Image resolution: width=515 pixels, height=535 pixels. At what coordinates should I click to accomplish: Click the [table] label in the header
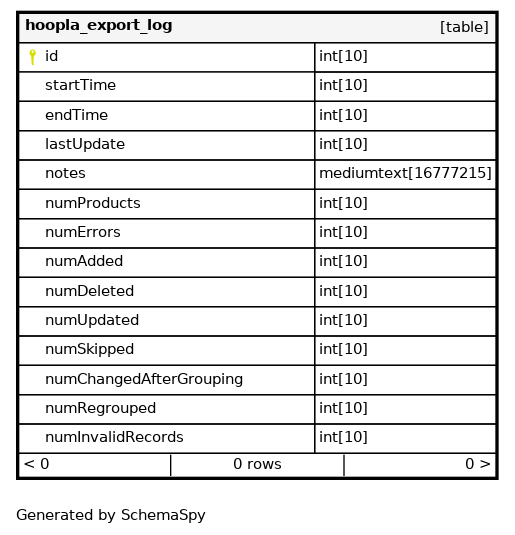464,27
